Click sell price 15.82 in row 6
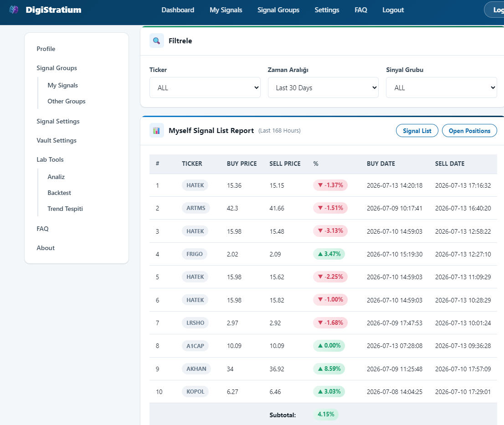Screen dimensions: 504x425 point(277,300)
